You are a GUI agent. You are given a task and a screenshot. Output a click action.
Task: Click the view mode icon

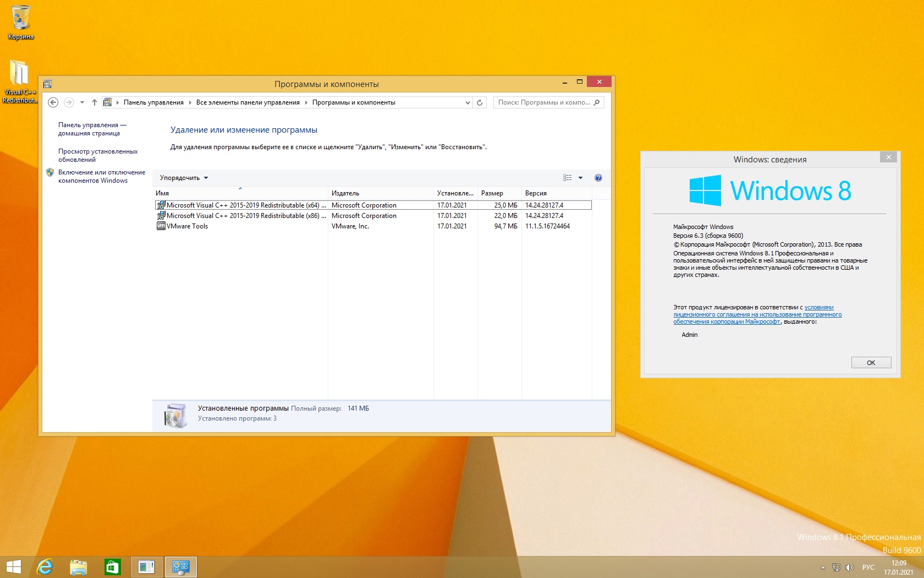click(567, 178)
